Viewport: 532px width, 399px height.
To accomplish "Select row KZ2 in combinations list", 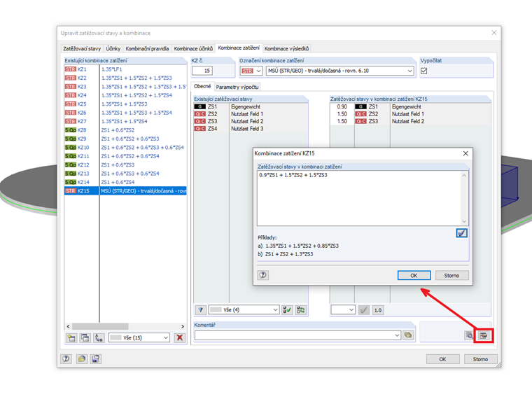I will 125,78.
